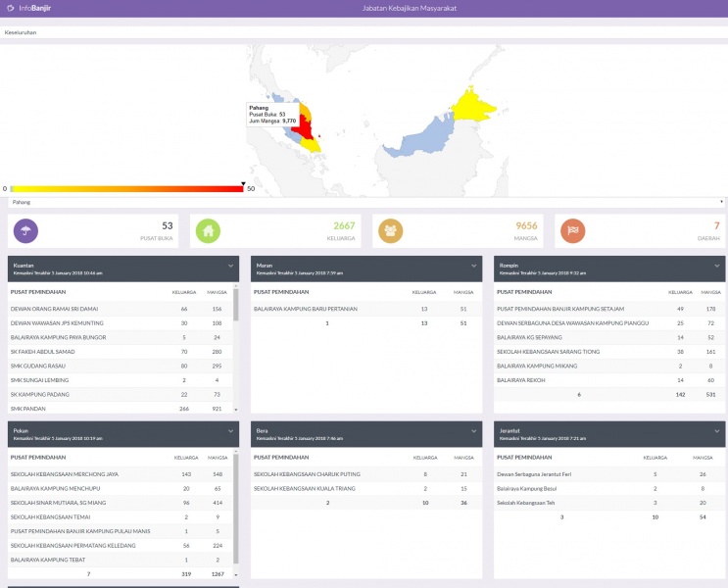This screenshot has height=588, width=728.
Task: Click row DEWAN WAWASAN JPS KEMUNTING
Action: click(x=121, y=323)
